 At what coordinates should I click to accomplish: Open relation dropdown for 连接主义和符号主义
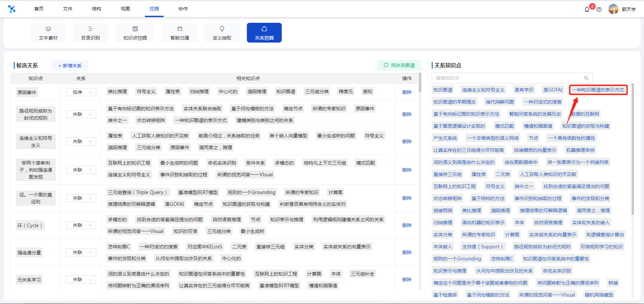tap(81, 141)
